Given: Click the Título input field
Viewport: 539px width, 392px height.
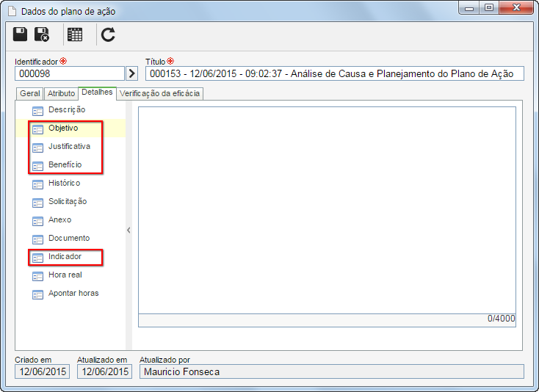Looking at the screenshot, I should click(x=335, y=73).
